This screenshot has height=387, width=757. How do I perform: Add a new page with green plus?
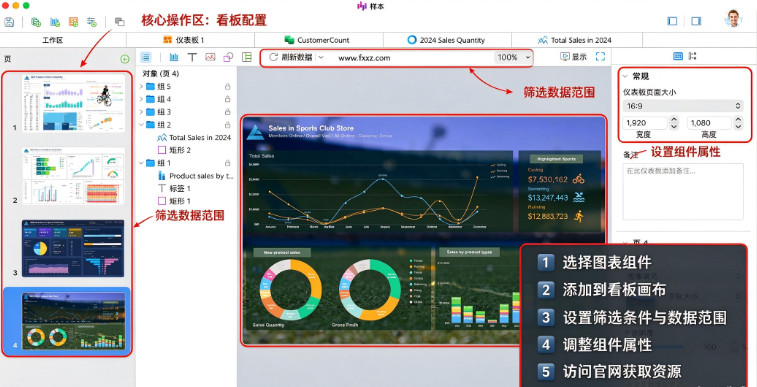pyautogui.click(x=125, y=59)
